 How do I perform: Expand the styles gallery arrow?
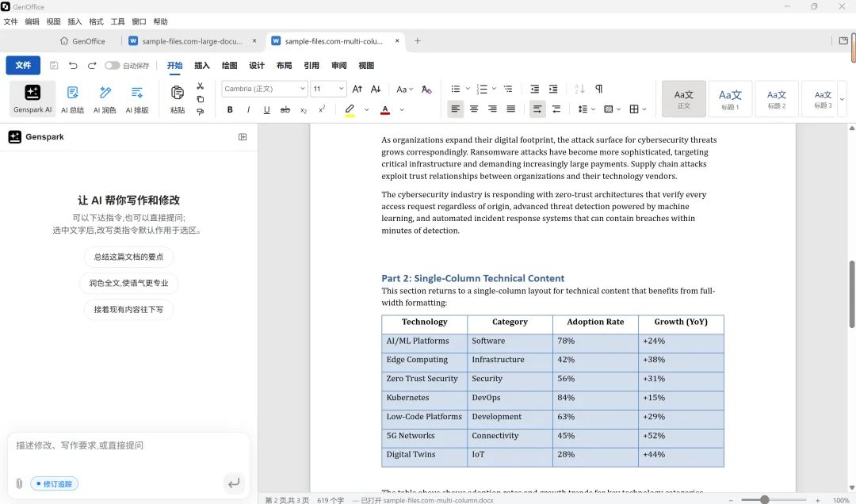(x=842, y=99)
